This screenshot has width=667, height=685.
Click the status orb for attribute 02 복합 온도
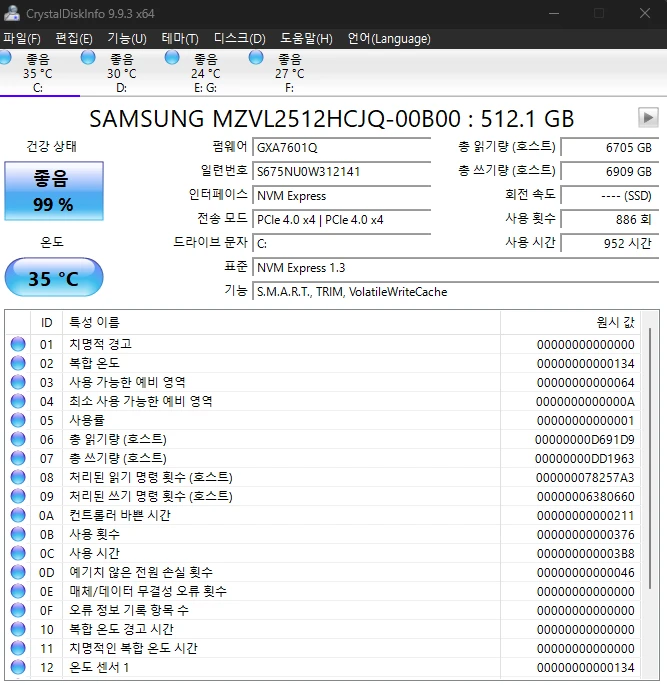tap(18, 363)
